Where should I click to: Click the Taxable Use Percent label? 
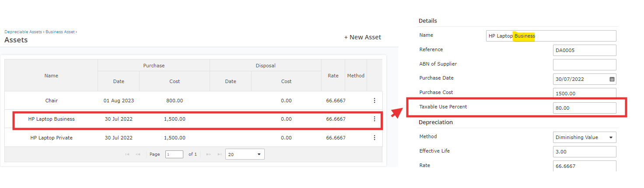pyautogui.click(x=443, y=107)
